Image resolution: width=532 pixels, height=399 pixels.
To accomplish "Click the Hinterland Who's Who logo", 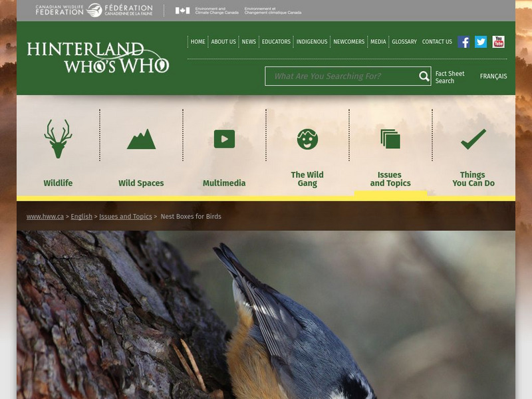I will click(x=98, y=57).
